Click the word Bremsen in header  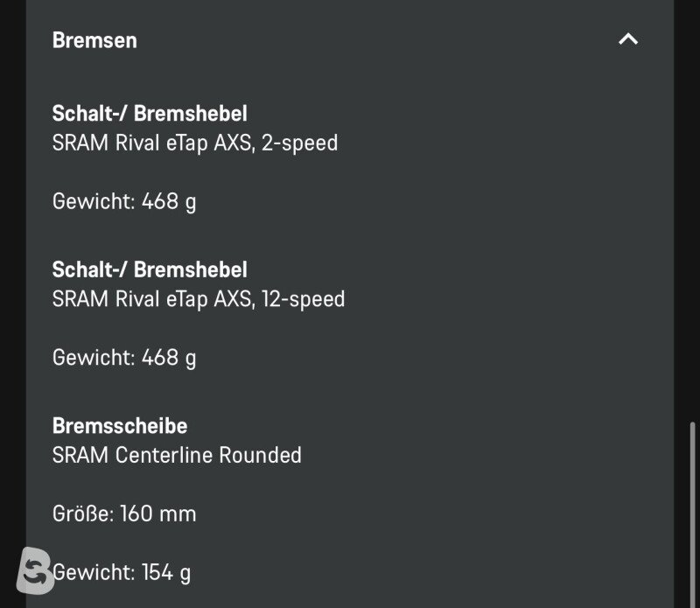(x=94, y=40)
